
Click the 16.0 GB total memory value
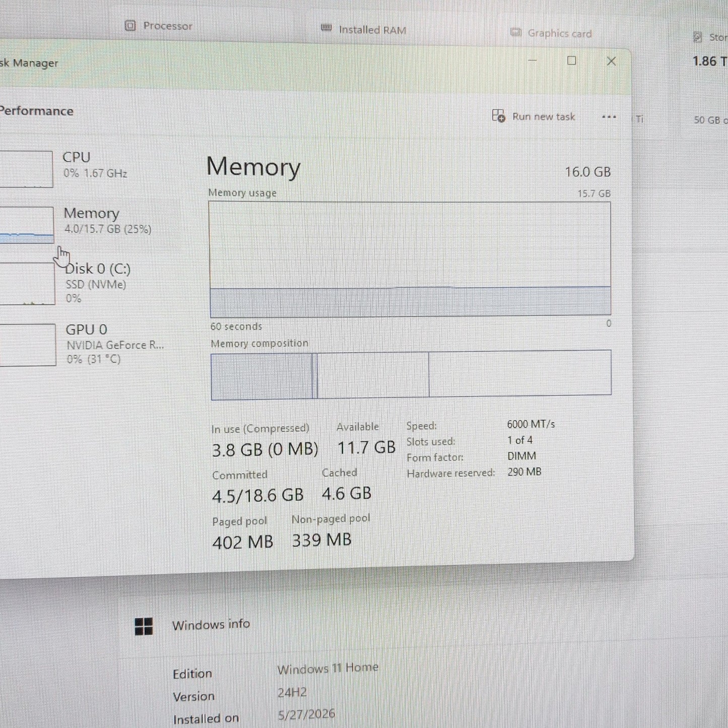pos(587,172)
